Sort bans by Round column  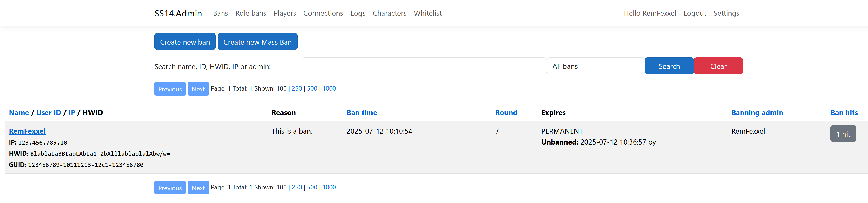[x=506, y=113]
